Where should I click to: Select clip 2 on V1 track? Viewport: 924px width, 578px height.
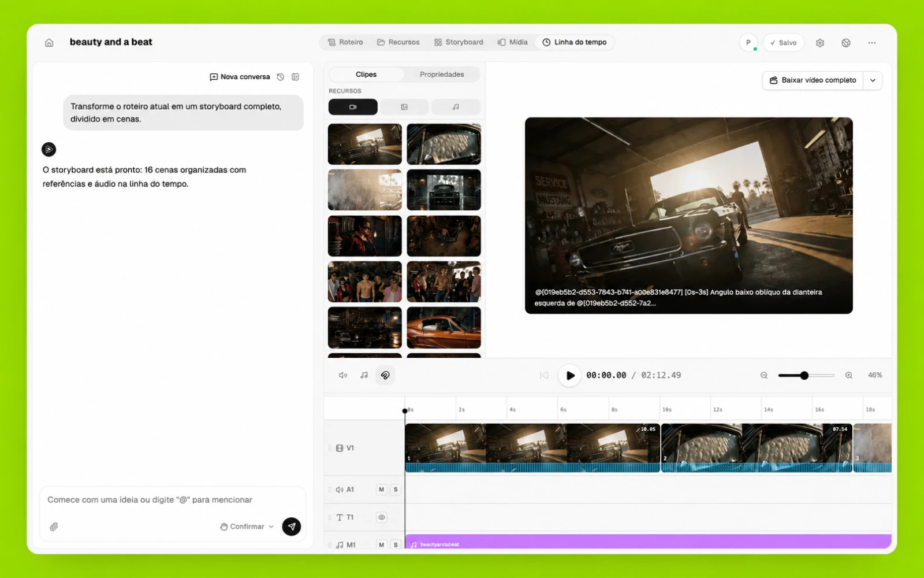[757, 448]
